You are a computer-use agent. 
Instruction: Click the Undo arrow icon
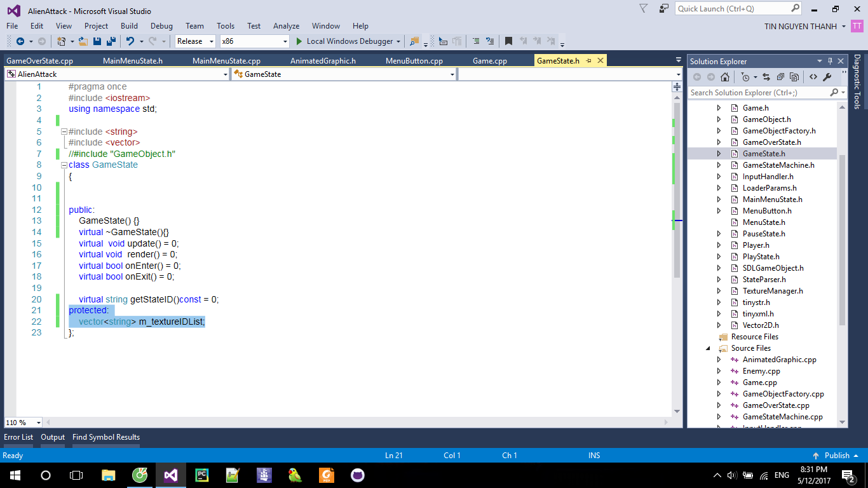tap(130, 41)
